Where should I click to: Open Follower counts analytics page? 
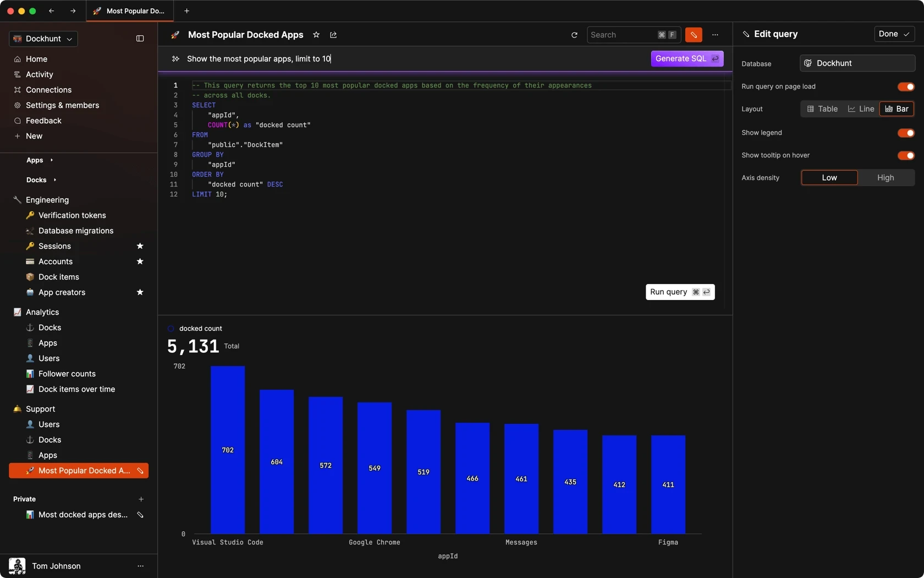coord(67,374)
